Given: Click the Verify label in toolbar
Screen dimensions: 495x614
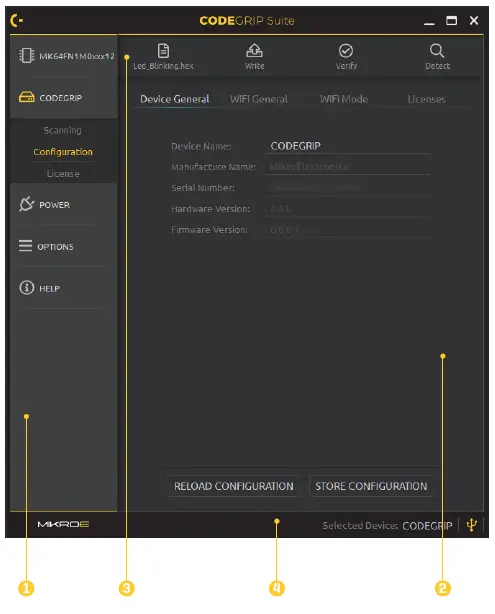Looking at the screenshot, I should pos(346,66).
